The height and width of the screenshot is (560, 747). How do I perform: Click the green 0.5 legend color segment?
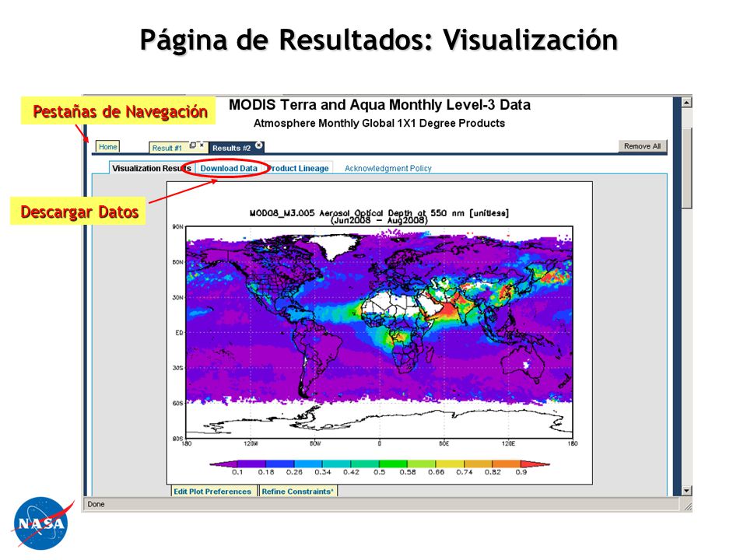tap(393, 464)
